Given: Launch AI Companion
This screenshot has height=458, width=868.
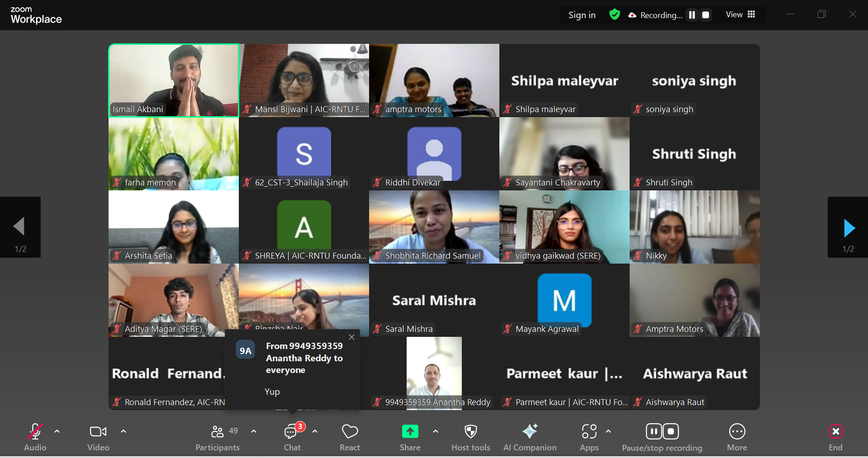Looking at the screenshot, I should pos(530,437).
